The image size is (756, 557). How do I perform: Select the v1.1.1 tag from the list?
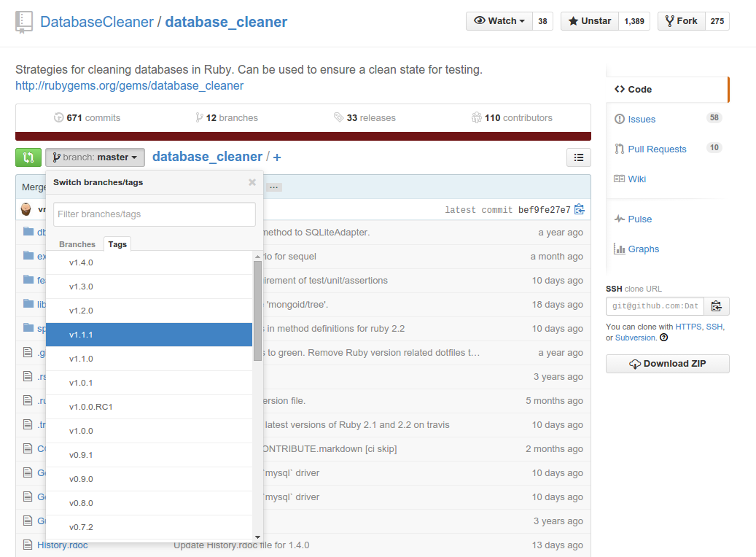click(149, 335)
